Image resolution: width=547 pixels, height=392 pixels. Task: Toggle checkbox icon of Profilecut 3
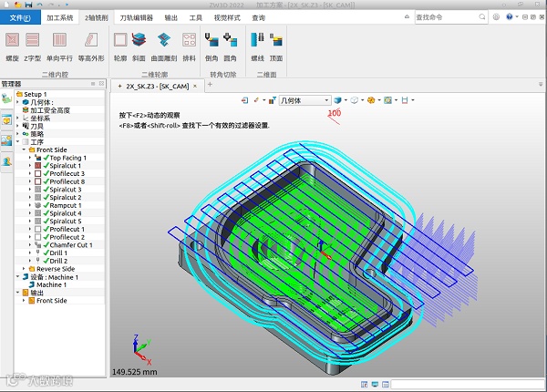pos(38,173)
